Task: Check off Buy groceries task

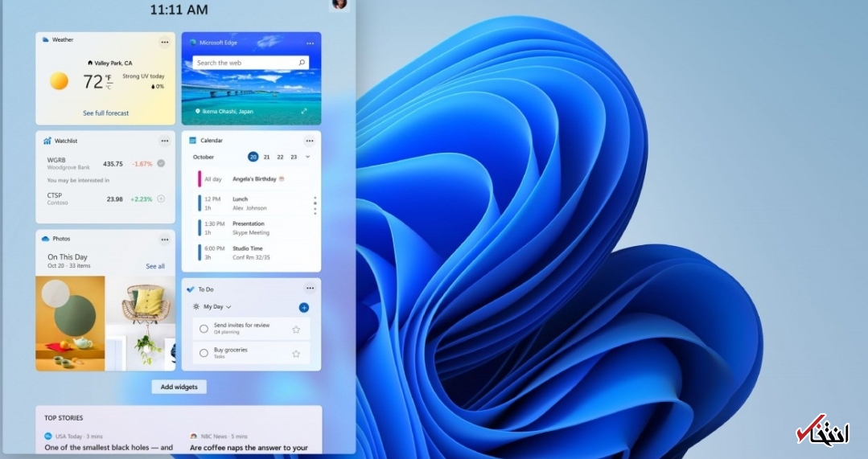Action: pos(204,354)
